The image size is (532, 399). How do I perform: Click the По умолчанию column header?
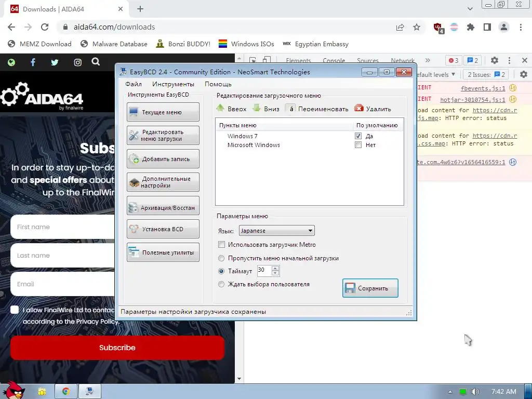point(377,125)
